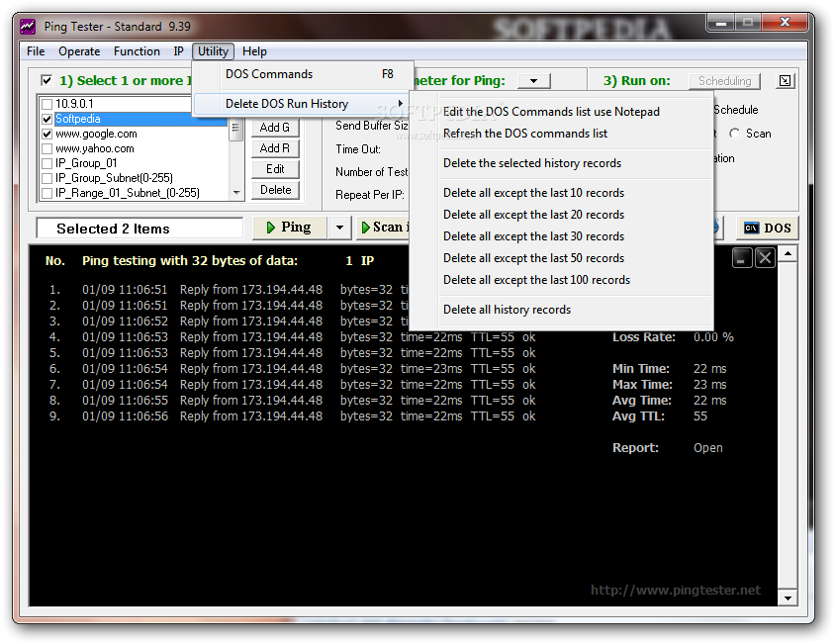
Task: Close the black results panel
Action: pos(765,258)
